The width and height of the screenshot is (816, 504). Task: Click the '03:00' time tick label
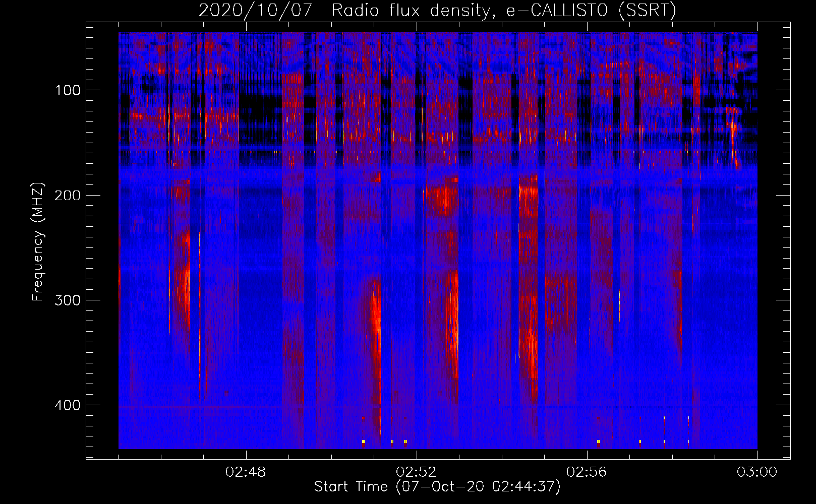(757, 472)
